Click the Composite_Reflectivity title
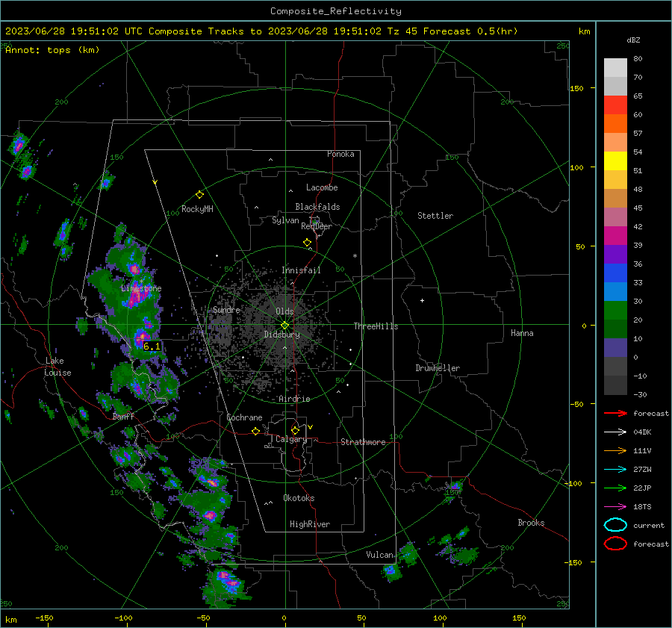The image size is (672, 628). pyautogui.click(x=335, y=11)
